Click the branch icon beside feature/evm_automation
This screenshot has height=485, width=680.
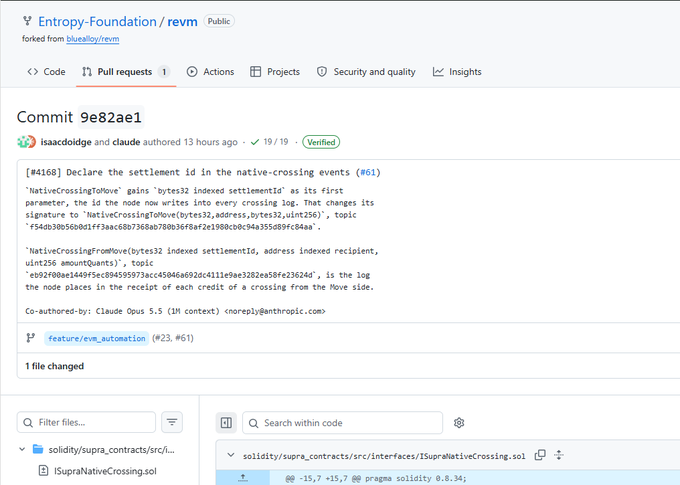30,338
